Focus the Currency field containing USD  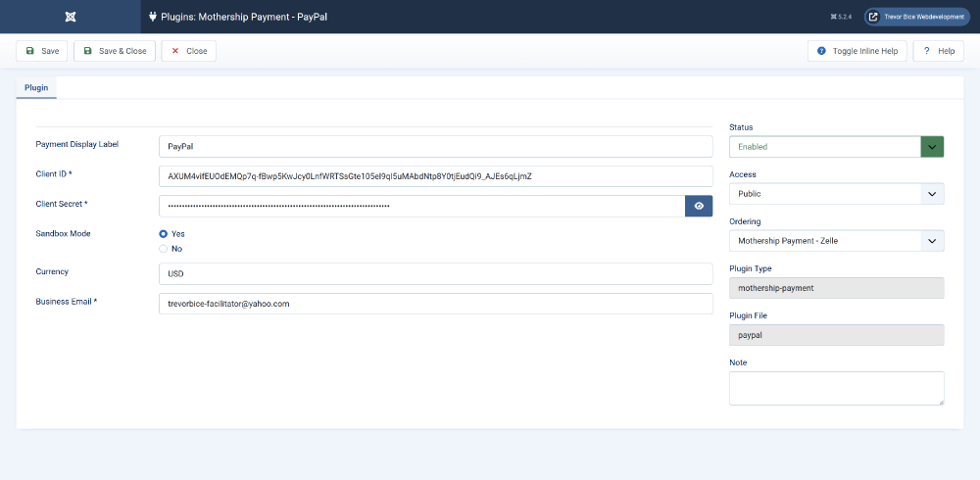[x=436, y=273]
